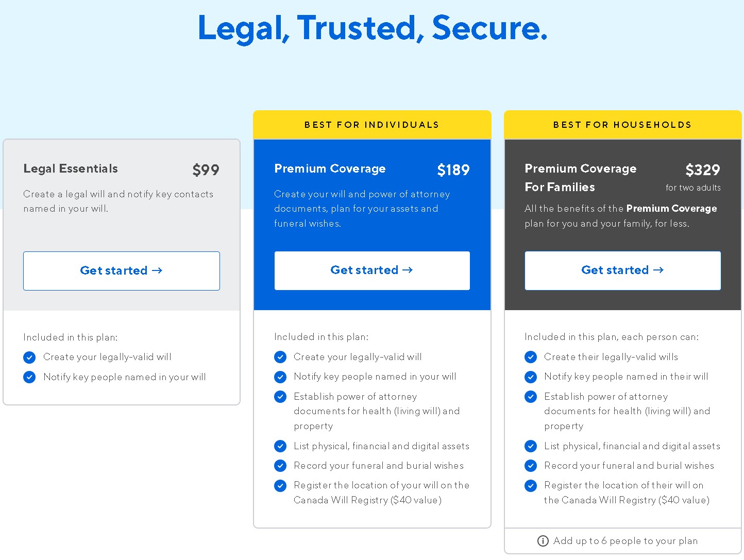Click checkmark icon beside Create your legally-valid will in Legal Essentials
This screenshot has width=744, height=560.
(29, 358)
